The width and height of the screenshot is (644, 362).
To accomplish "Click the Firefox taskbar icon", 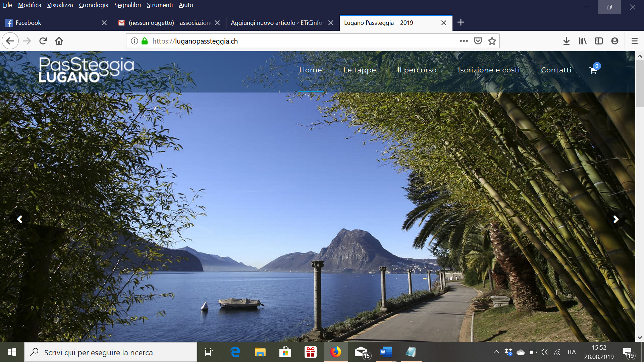I will [336, 352].
